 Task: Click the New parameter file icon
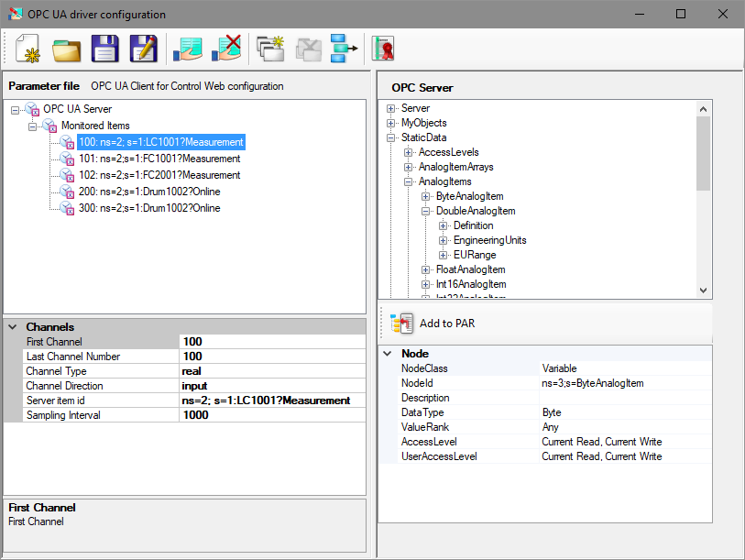tap(28, 49)
